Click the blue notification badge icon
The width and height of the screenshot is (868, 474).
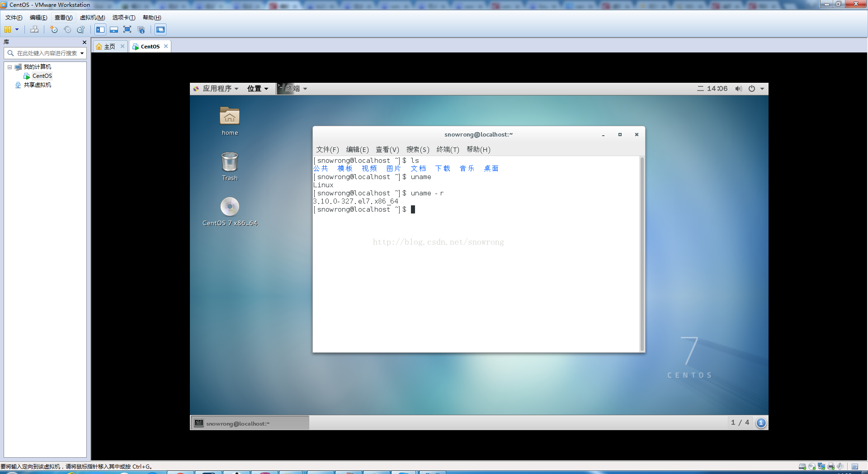click(x=761, y=423)
